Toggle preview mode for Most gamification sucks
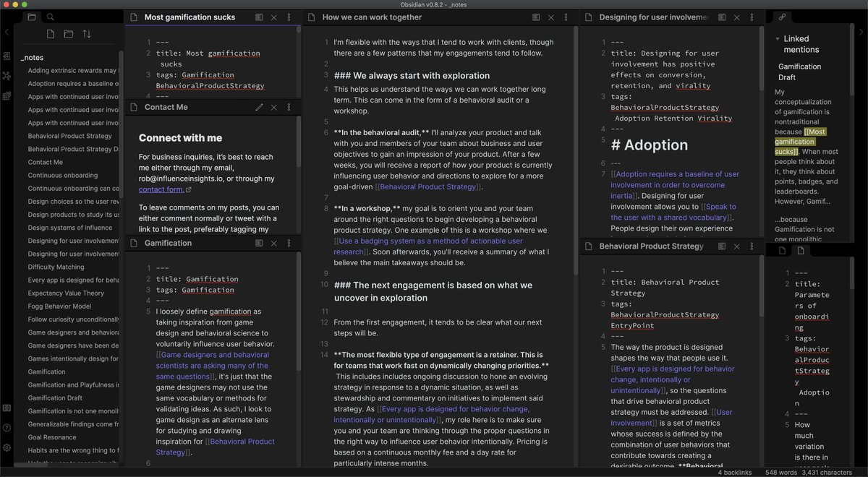Image resolution: width=868 pixels, height=477 pixels. point(259,17)
